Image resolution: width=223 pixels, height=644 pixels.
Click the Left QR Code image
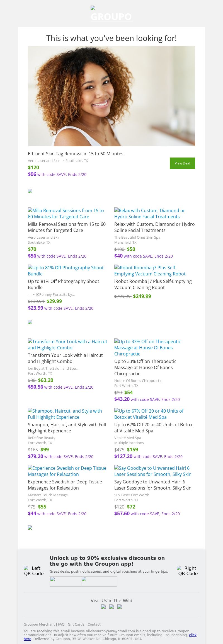(34, 571)
